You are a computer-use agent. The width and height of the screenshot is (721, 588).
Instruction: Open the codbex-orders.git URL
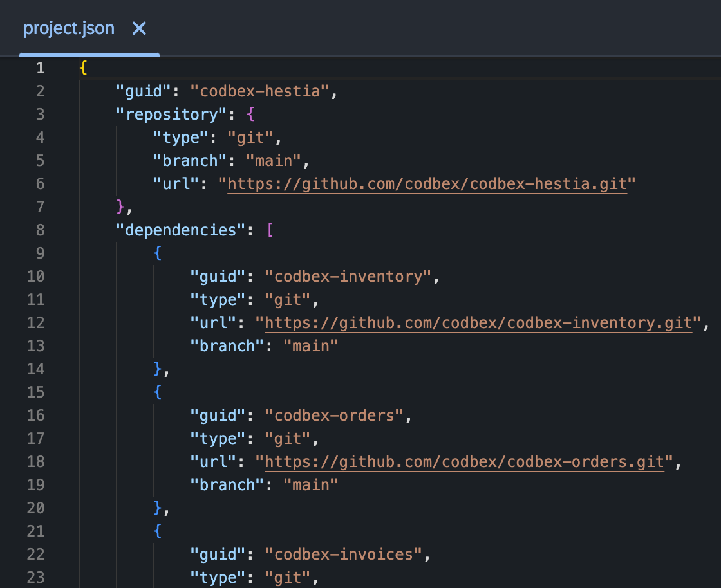point(465,462)
